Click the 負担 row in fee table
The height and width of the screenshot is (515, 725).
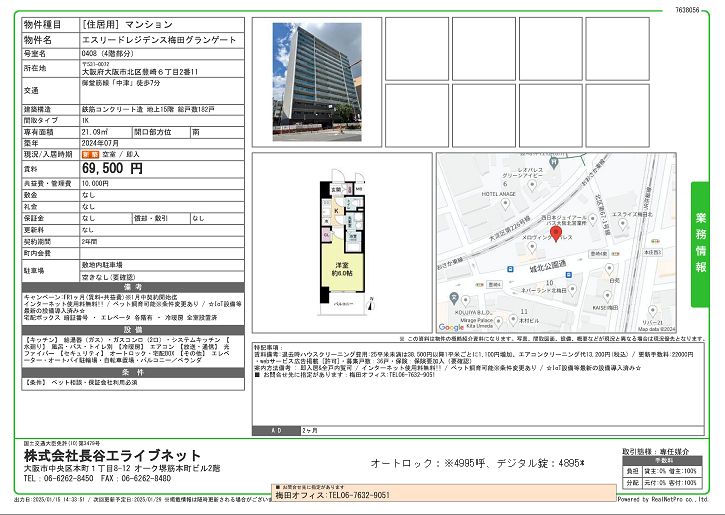tap(662, 471)
